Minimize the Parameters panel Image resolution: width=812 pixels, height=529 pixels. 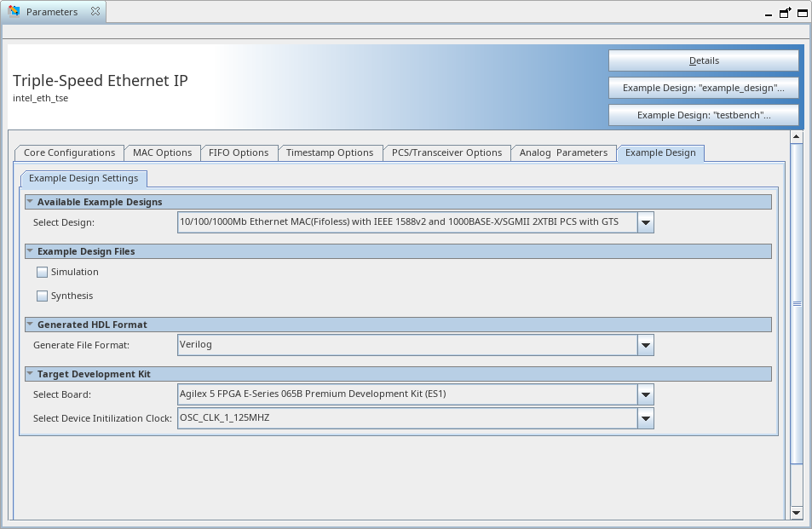[769, 14]
